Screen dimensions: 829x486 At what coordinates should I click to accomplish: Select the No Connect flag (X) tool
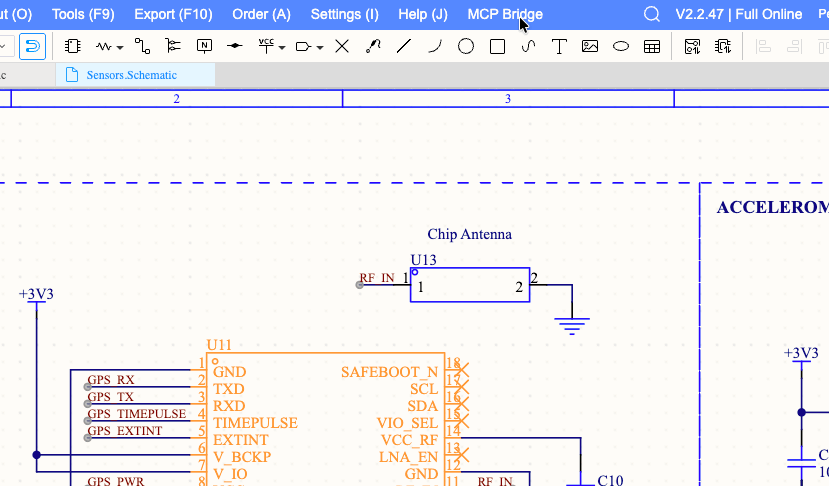(x=342, y=47)
